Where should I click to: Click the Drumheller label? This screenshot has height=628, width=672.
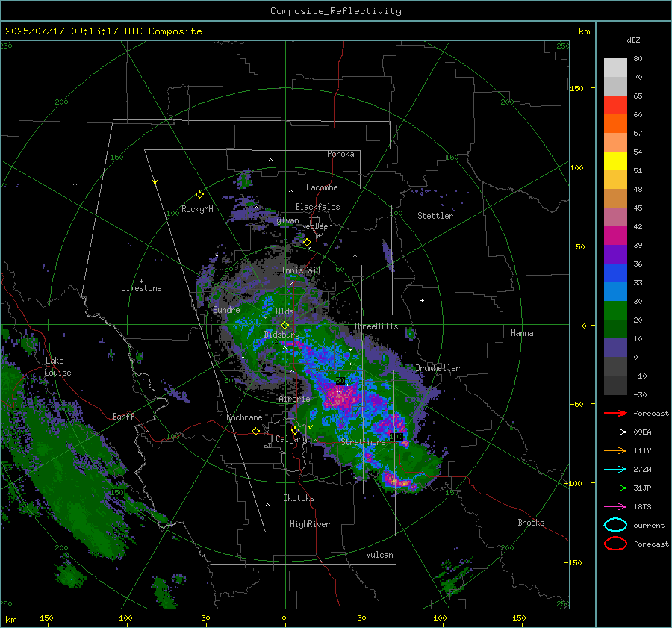[x=438, y=368]
